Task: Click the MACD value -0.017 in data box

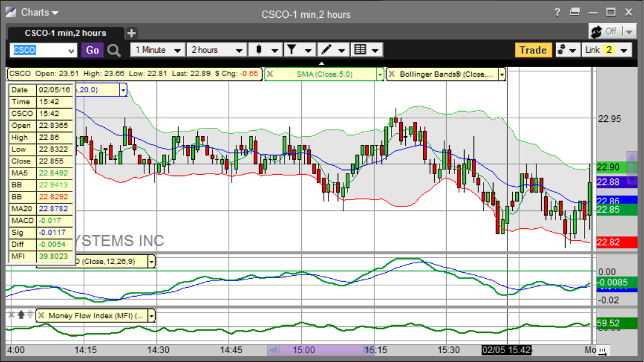Action: (x=53, y=221)
